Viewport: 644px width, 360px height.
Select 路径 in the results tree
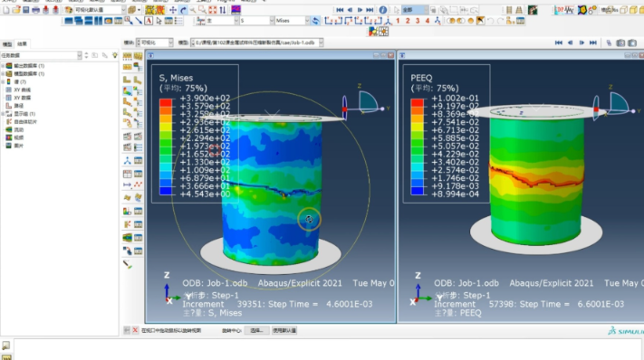coord(18,106)
